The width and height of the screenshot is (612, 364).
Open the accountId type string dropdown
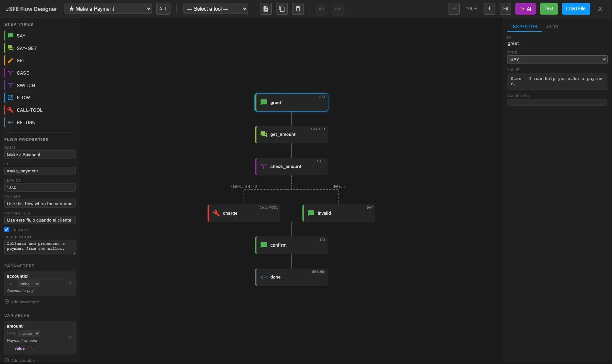click(x=29, y=284)
